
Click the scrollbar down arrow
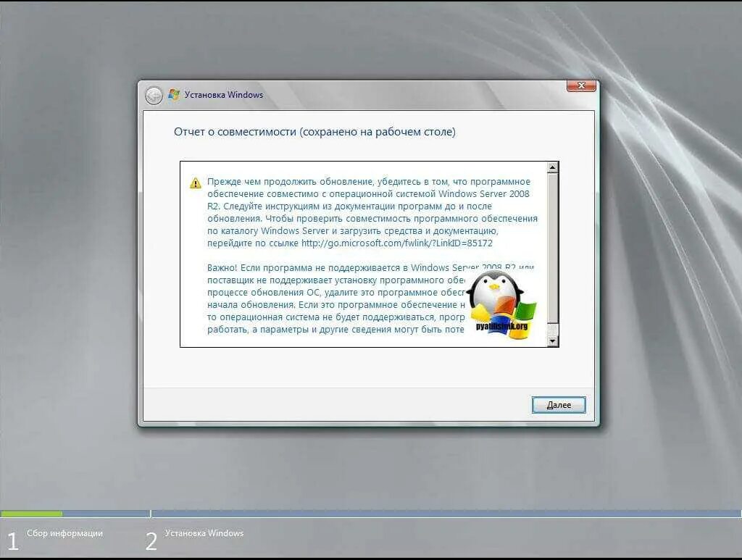coord(554,340)
